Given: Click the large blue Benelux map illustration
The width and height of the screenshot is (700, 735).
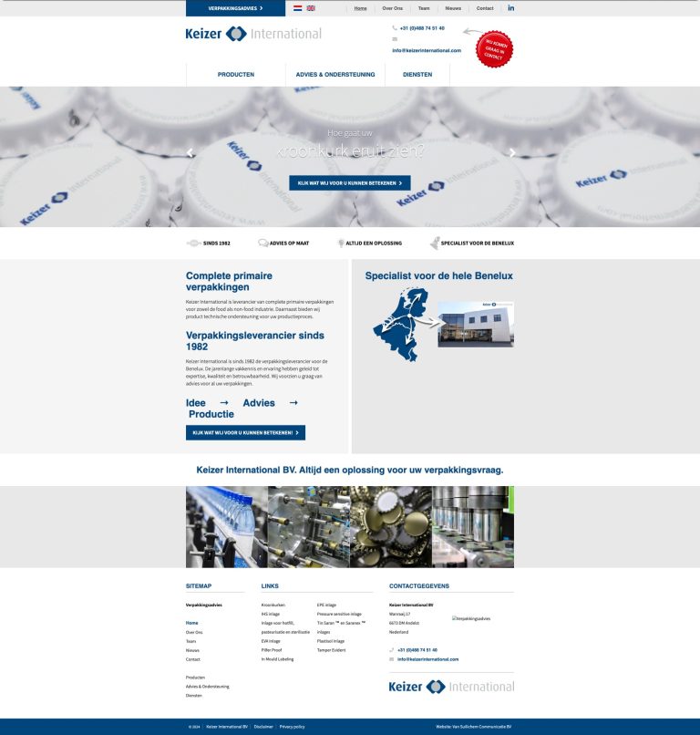Looking at the screenshot, I should pos(401,325).
